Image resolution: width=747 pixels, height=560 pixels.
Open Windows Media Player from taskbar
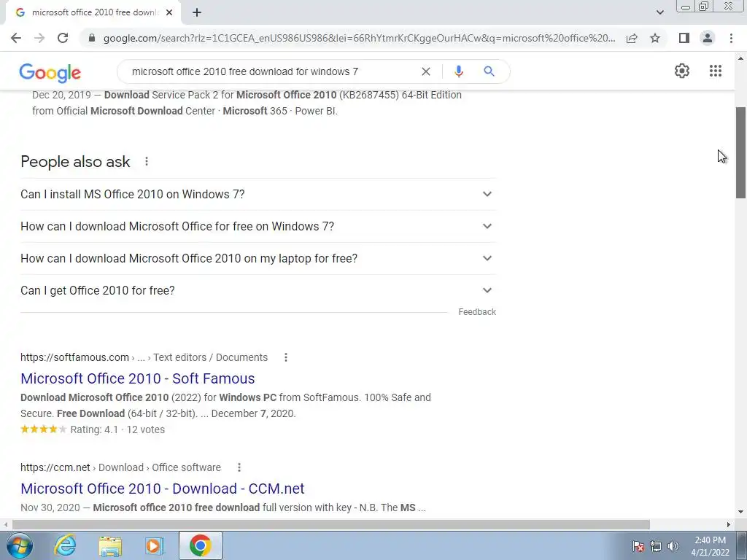(154, 545)
